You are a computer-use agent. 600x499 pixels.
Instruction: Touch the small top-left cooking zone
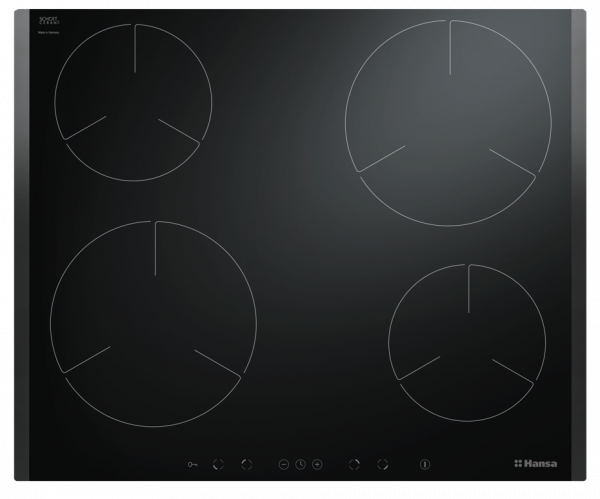point(132,104)
